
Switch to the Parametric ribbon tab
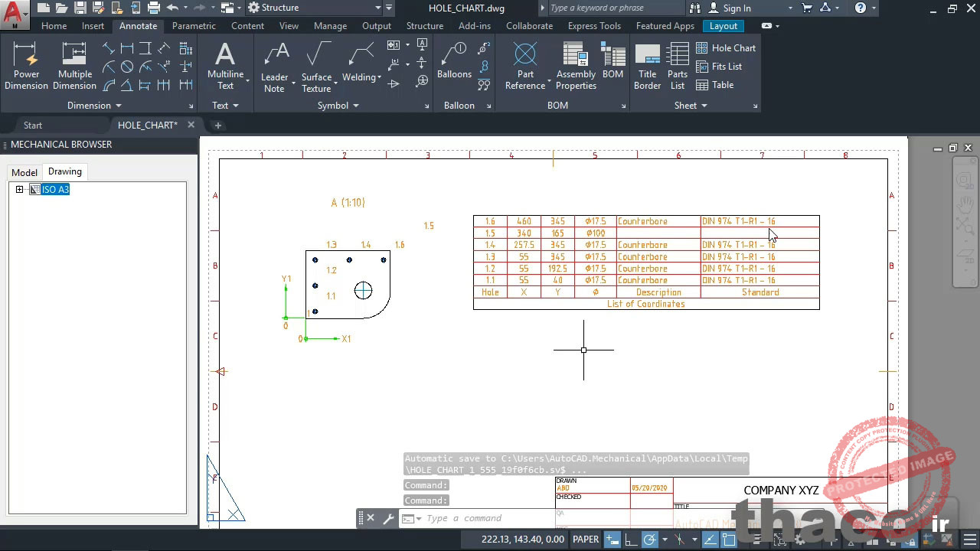[x=194, y=25]
